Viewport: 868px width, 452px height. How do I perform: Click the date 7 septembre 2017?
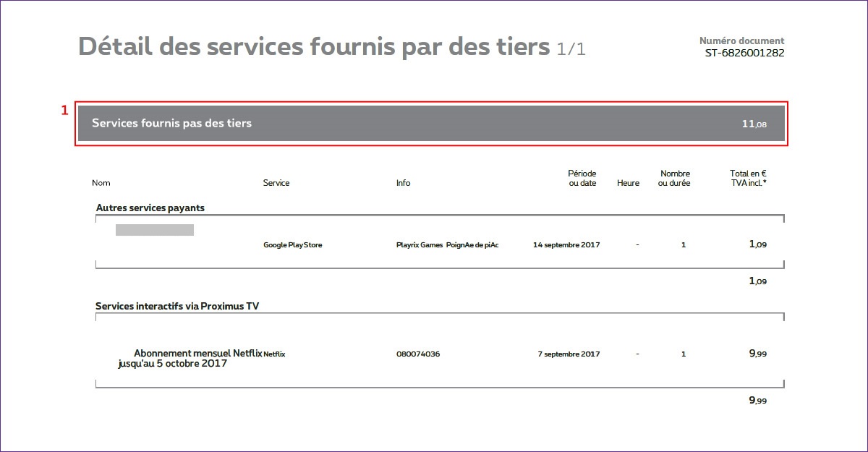tap(569, 354)
